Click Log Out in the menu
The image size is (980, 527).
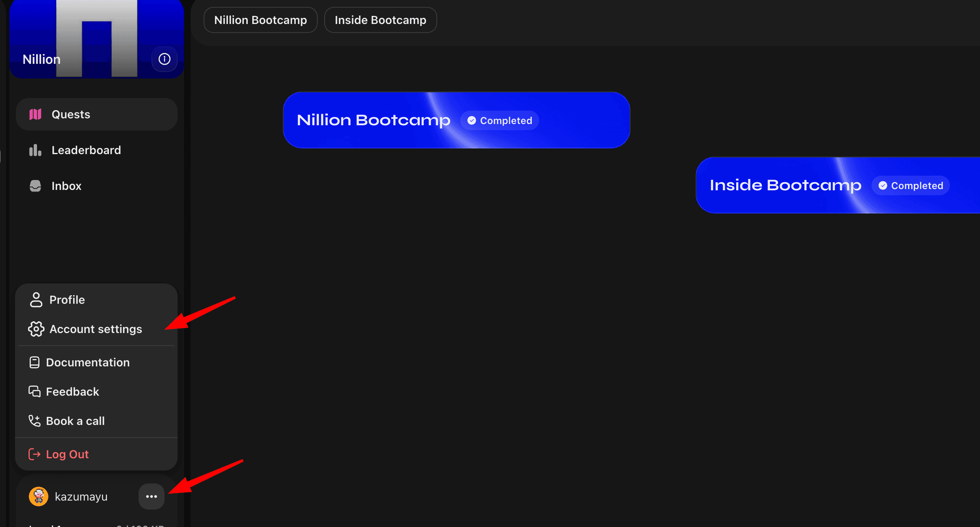(x=96, y=454)
